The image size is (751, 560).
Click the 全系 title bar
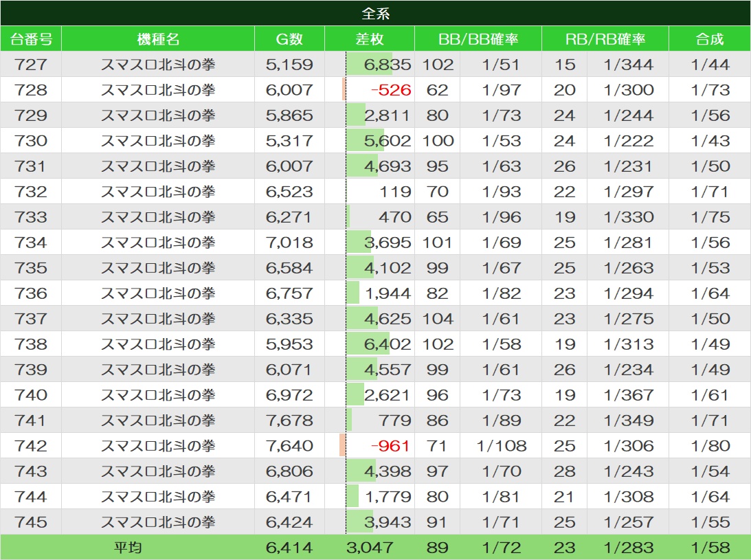(x=375, y=13)
